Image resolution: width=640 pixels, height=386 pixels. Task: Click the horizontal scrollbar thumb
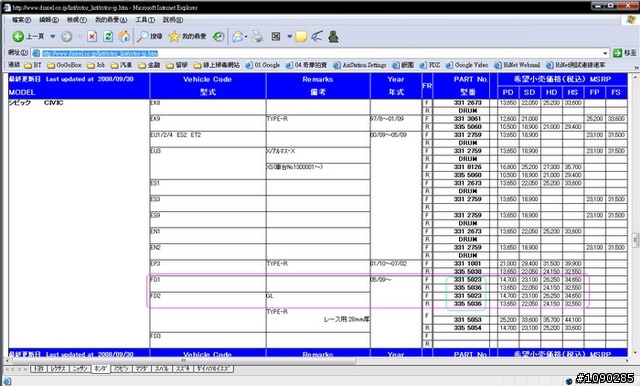point(184,361)
